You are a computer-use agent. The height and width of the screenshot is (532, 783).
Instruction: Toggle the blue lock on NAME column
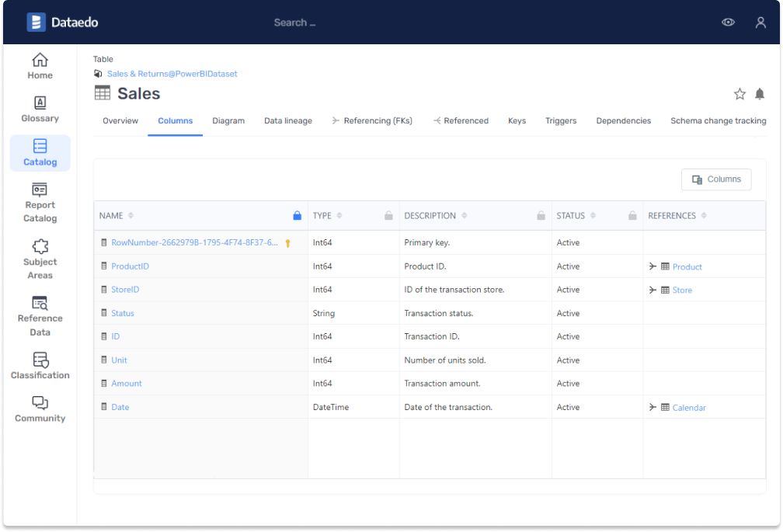297,216
